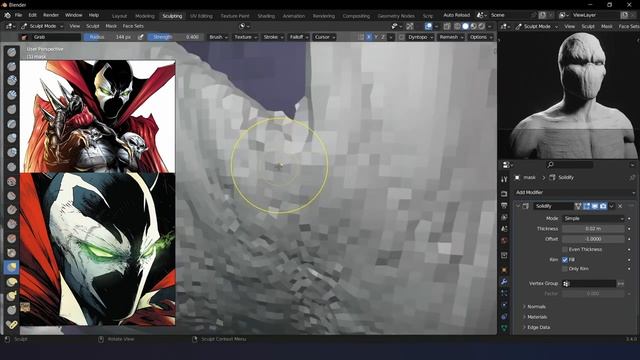The image size is (640, 360).
Task: Select the highlighted Grab brush tool
Action: click(x=12, y=267)
